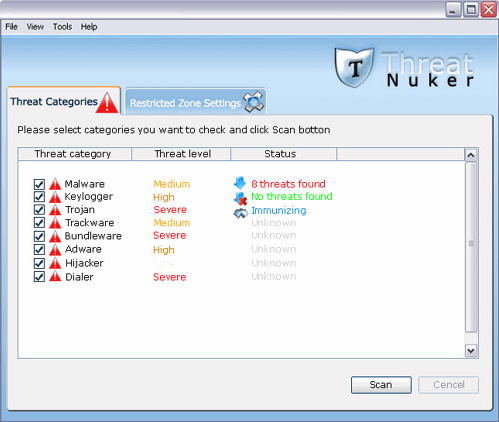Click the 'No threats found' status text
499x422 pixels.
292,197
